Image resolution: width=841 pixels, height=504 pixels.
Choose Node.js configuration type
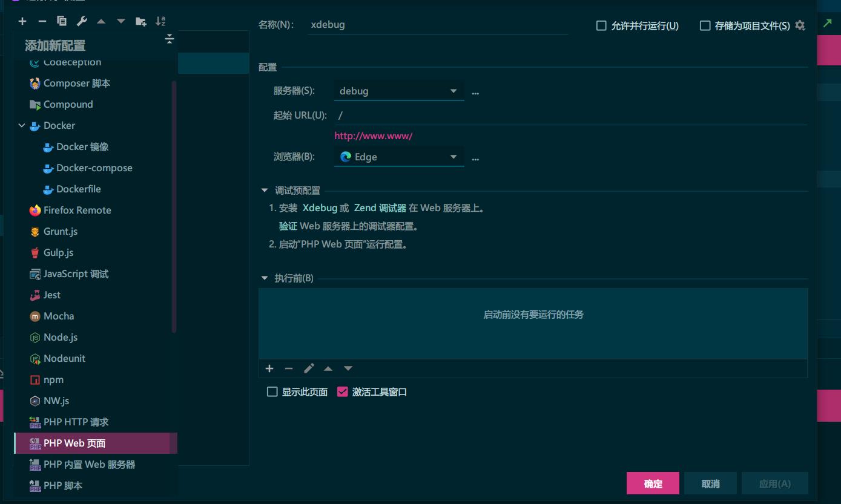click(x=96, y=338)
